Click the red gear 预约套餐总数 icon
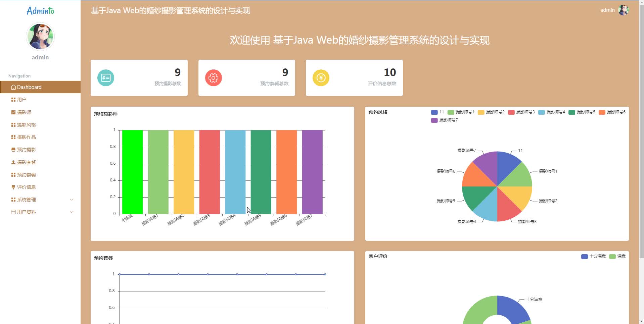The image size is (644, 324). point(214,78)
